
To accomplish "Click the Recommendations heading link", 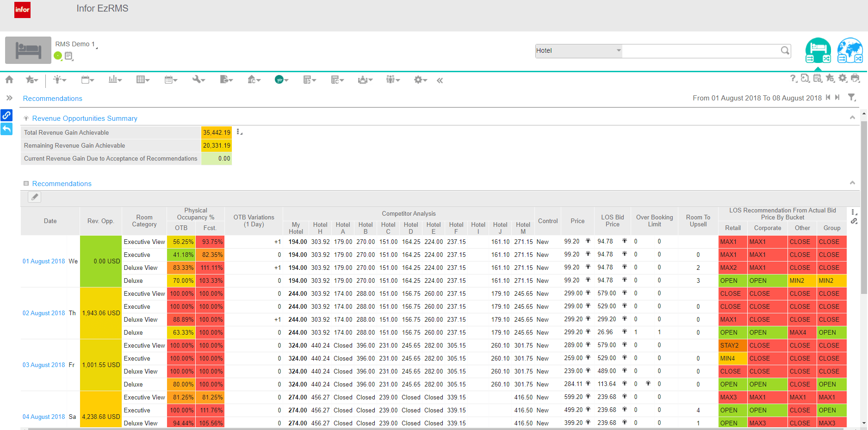I will coord(52,98).
